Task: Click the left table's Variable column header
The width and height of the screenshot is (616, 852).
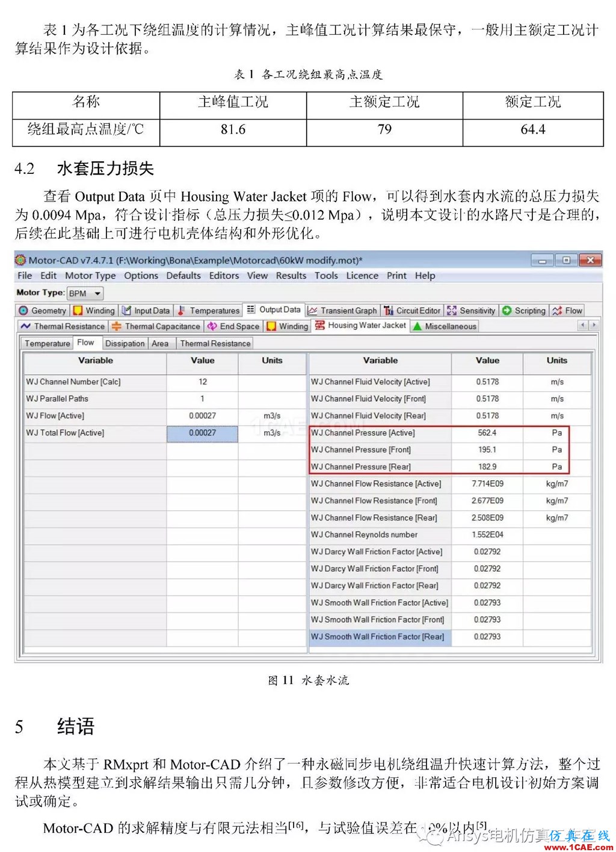Action: (95, 360)
